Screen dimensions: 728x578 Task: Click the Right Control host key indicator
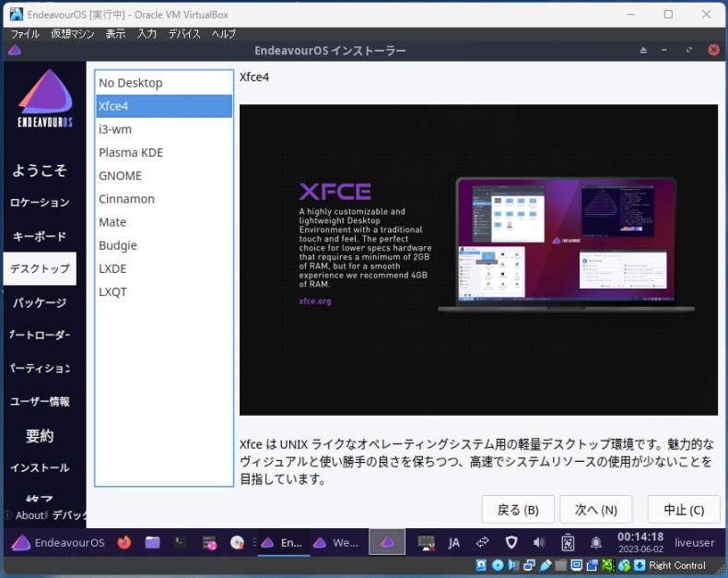tap(677, 565)
